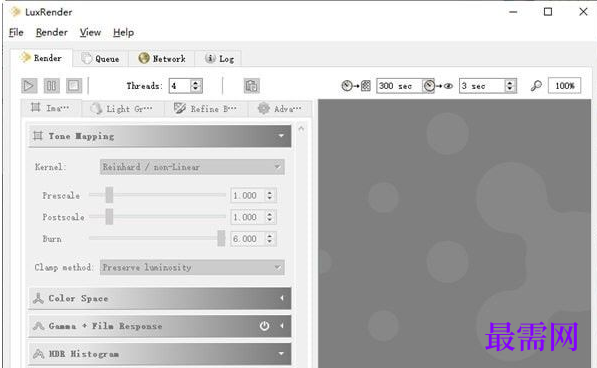Open the Render menu
Screen dimensions: 597x368
[x=52, y=33]
